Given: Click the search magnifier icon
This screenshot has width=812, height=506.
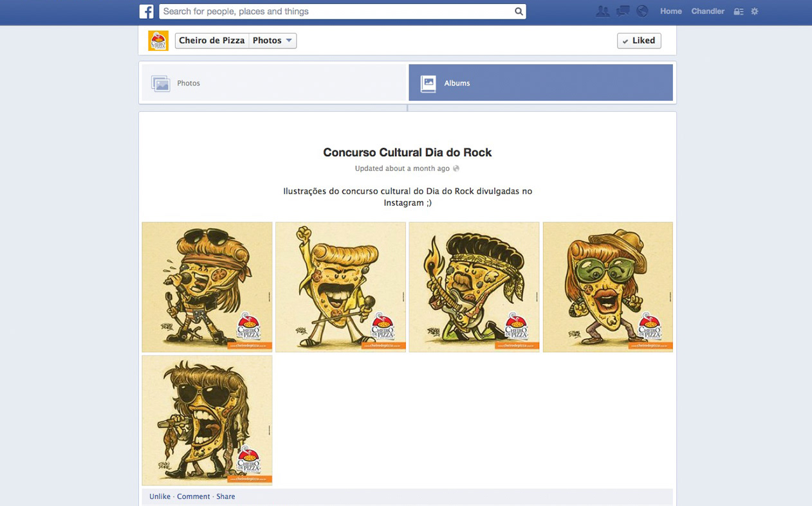Looking at the screenshot, I should coord(519,11).
